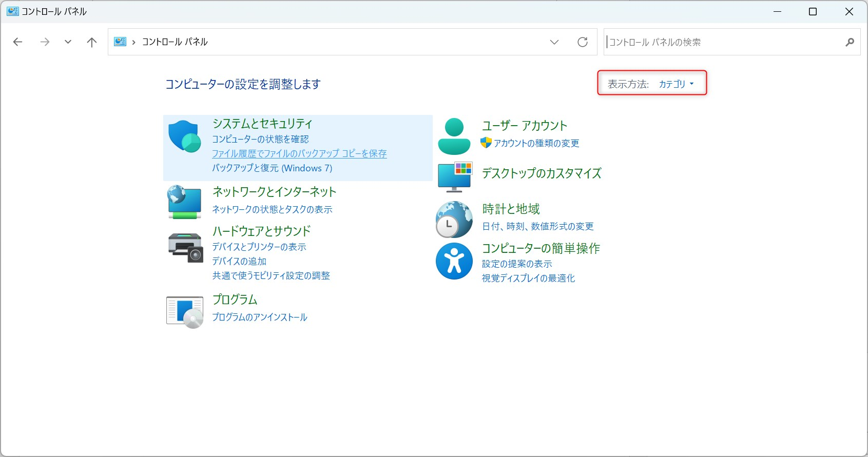The width and height of the screenshot is (868, 457).
Task: Click the Hardware and Sound printer icon
Action: (185, 247)
